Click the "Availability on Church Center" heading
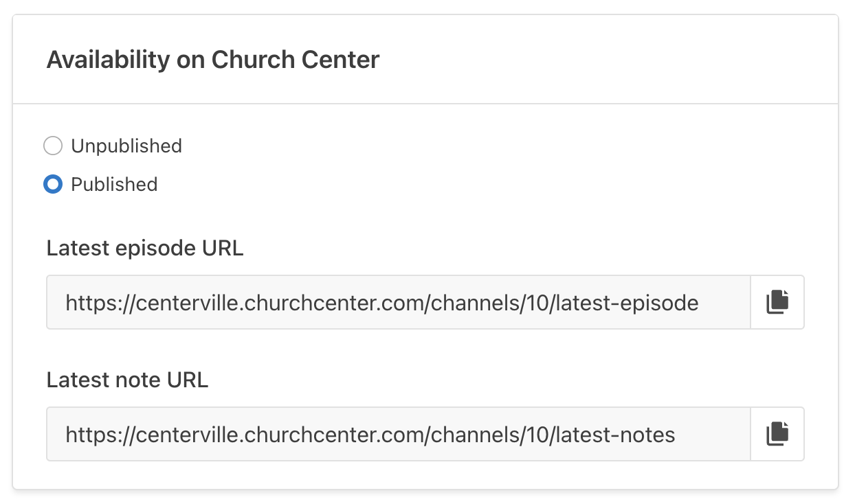This screenshot has width=855, height=504. coord(213,60)
